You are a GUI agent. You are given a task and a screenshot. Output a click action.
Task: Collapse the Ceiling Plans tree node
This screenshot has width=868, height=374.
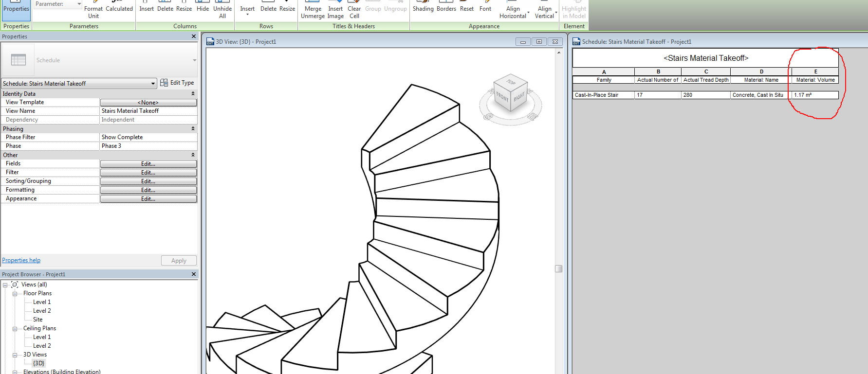(15, 329)
